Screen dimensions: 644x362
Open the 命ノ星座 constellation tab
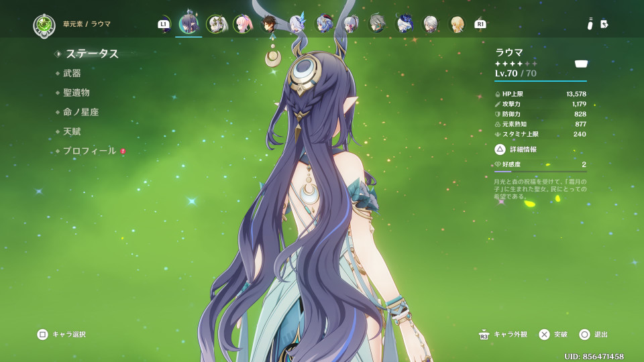point(81,112)
